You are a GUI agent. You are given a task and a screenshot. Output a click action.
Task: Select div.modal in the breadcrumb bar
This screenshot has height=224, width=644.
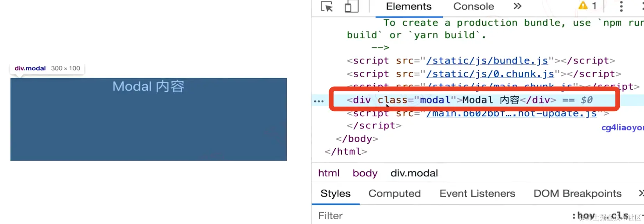[414, 173]
